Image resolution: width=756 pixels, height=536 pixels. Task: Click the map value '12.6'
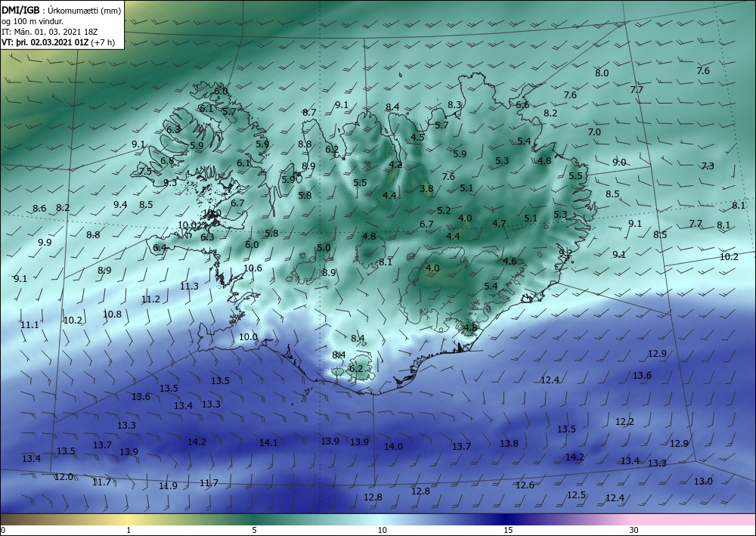point(525,485)
